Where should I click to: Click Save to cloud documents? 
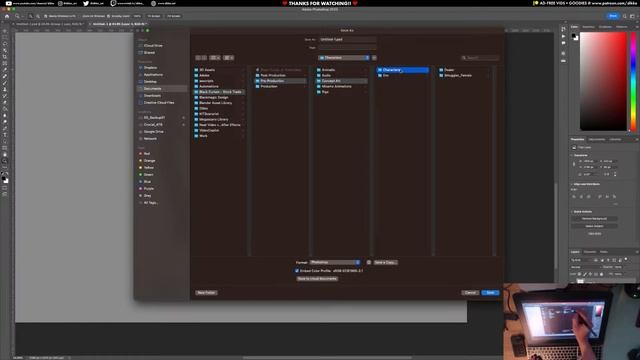317,279
